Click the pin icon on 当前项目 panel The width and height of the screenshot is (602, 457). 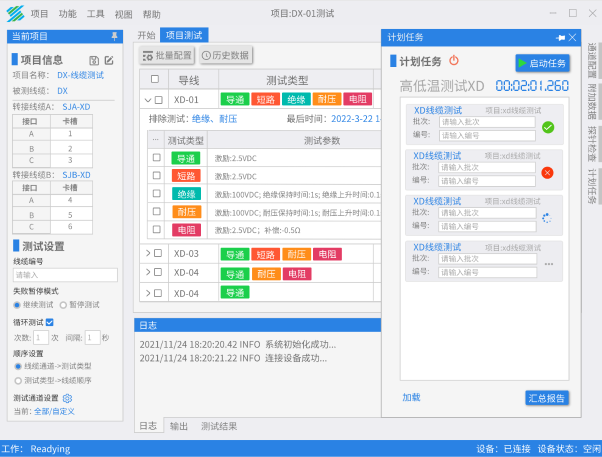pos(114,36)
